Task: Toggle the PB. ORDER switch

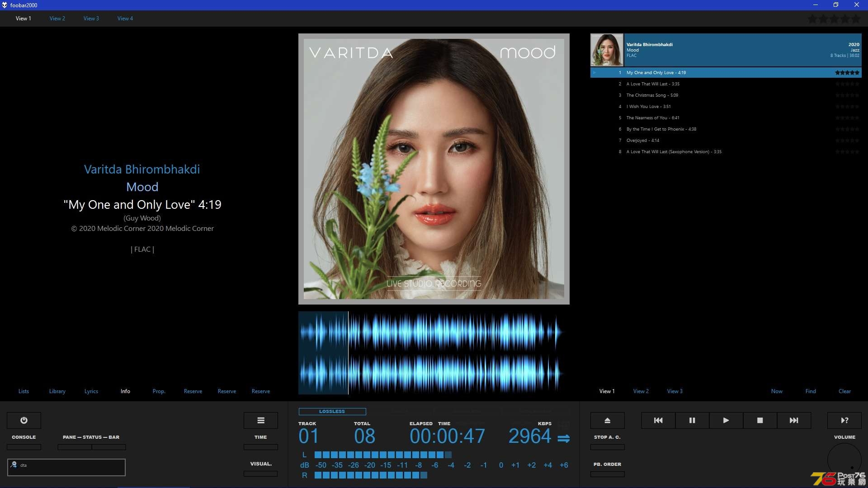Action: [608, 474]
